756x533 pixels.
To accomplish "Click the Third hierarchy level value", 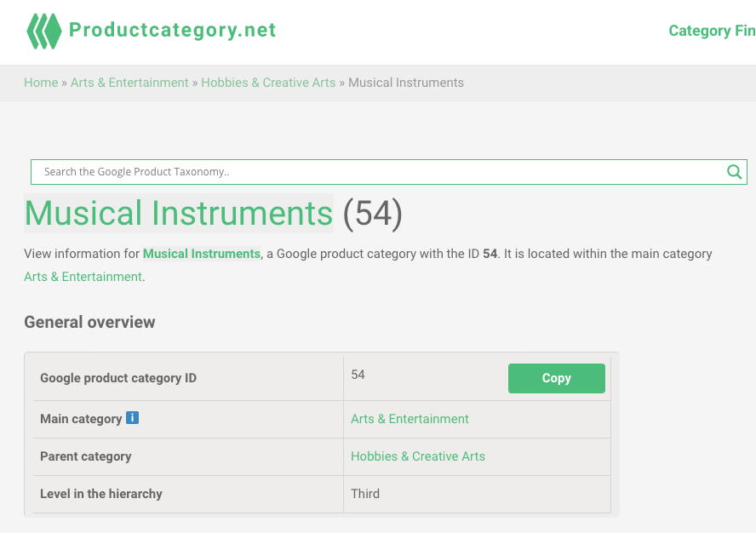I will click(x=365, y=494).
